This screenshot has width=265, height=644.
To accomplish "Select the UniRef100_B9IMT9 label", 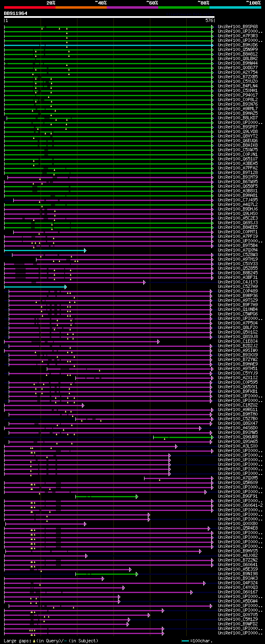I will point(238,177).
